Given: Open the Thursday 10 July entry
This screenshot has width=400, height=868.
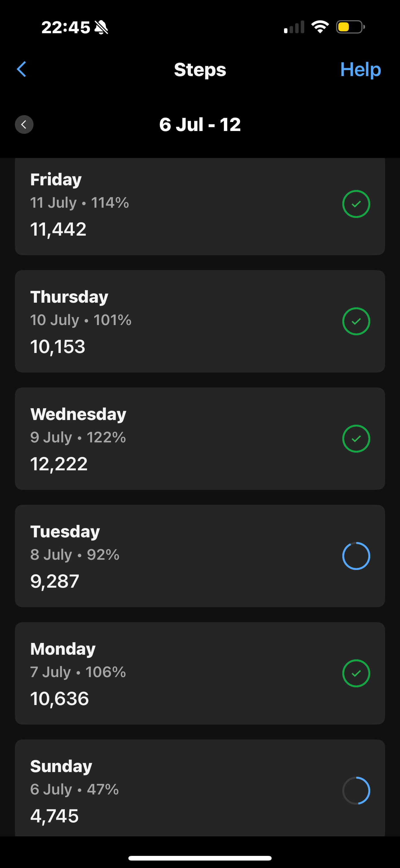Looking at the screenshot, I should pos(200,321).
